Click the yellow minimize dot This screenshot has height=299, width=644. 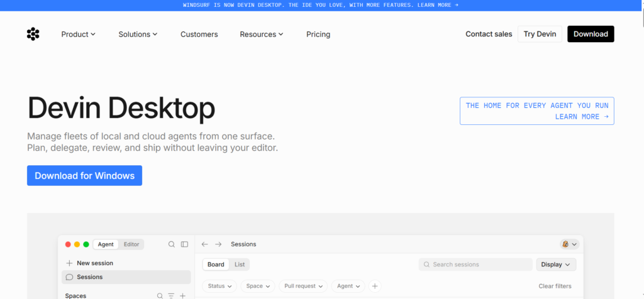(77, 244)
